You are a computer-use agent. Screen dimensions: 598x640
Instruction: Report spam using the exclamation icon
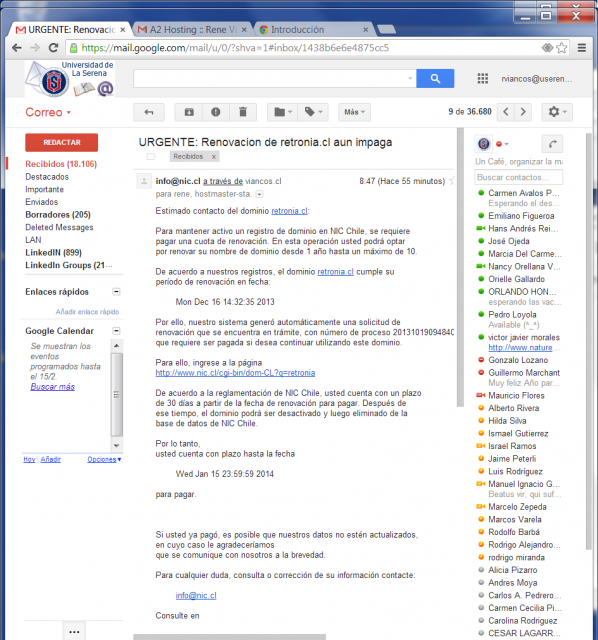[x=216, y=112]
